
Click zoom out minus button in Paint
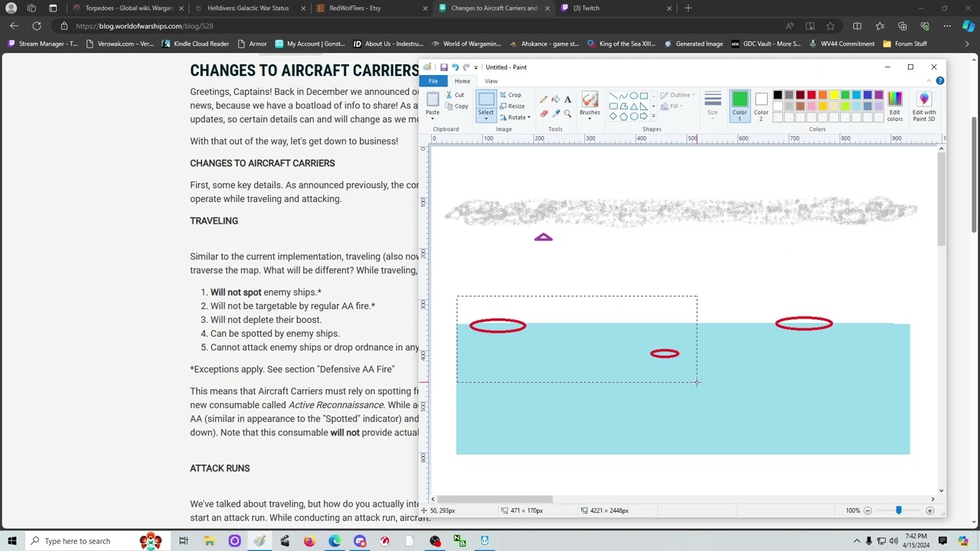point(867,510)
